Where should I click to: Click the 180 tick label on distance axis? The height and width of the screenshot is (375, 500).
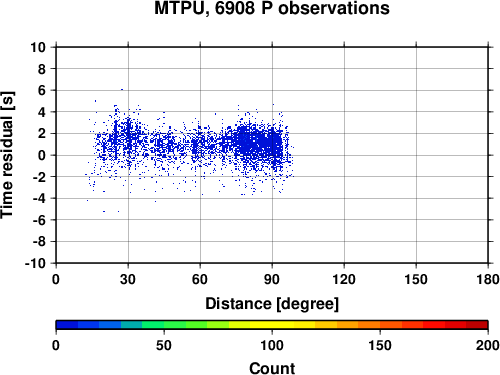click(488, 279)
